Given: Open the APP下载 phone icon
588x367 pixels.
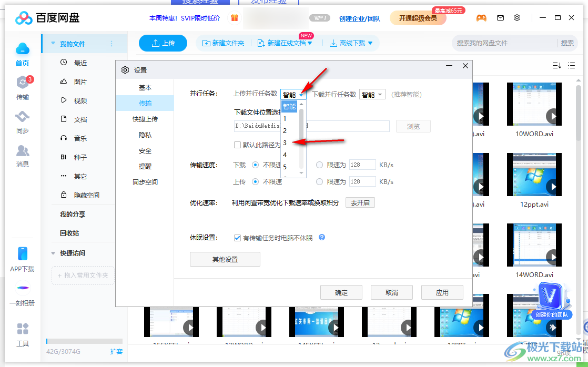Looking at the screenshot, I should (23, 254).
